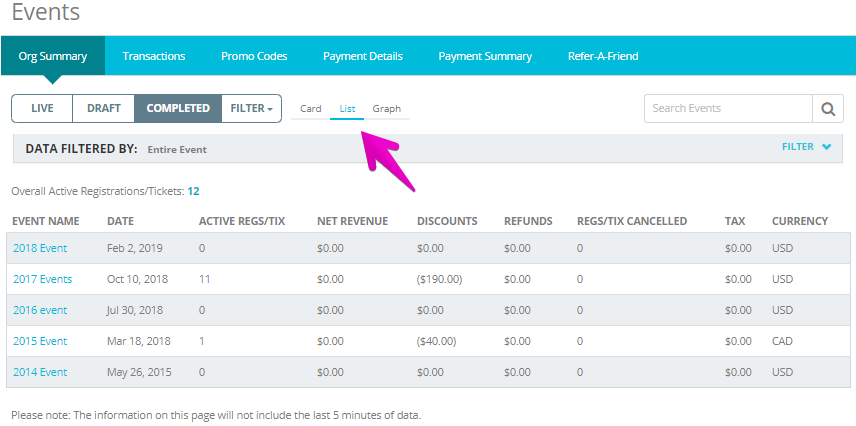This screenshot has height=426, width=856.
Task: Switch to Card view
Action: coord(311,109)
